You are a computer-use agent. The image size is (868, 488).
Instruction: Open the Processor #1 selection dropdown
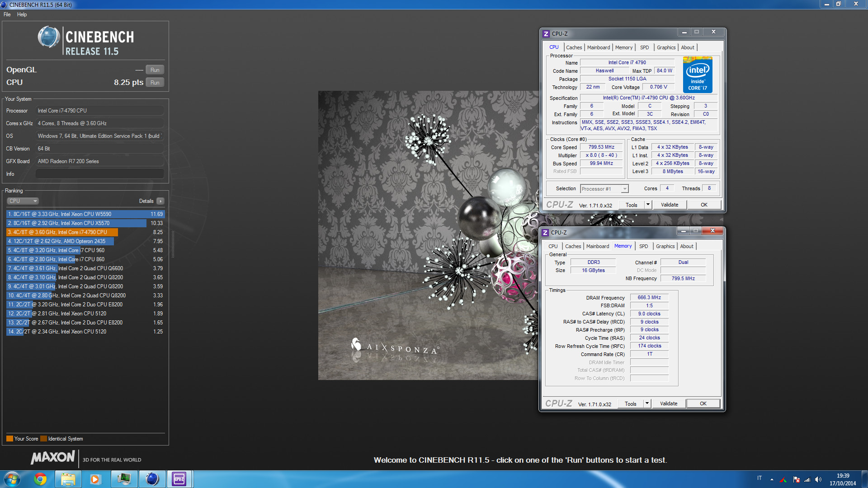click(604, 189)
